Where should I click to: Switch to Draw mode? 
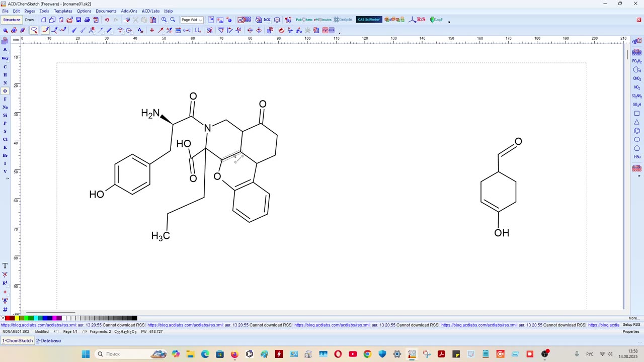pos(30,20)
